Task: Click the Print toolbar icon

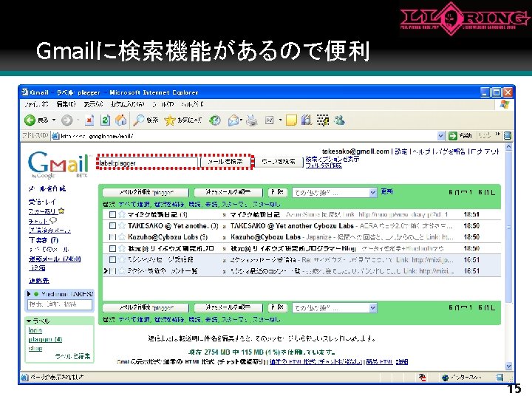Action: click(251, 120)
